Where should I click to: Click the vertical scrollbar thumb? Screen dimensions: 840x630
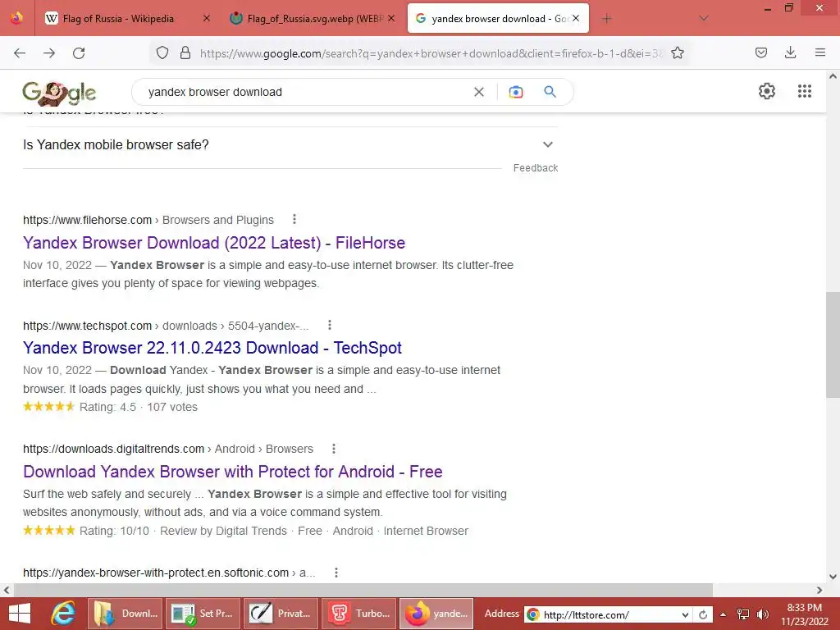coord(833,345)
